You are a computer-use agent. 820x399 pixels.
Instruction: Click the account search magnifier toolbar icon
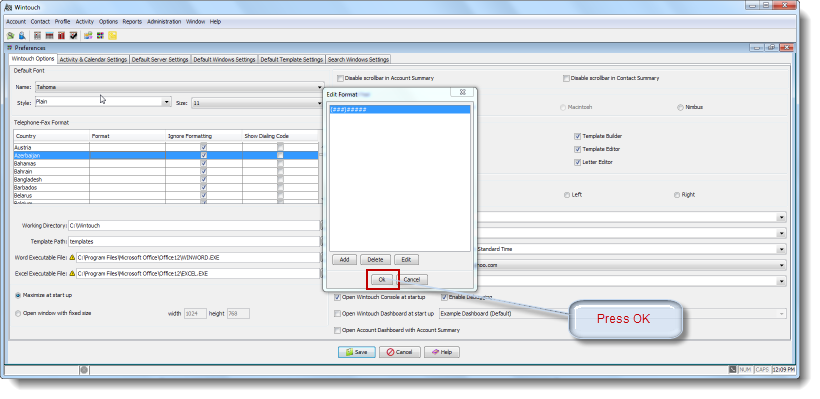coord(10,36)
